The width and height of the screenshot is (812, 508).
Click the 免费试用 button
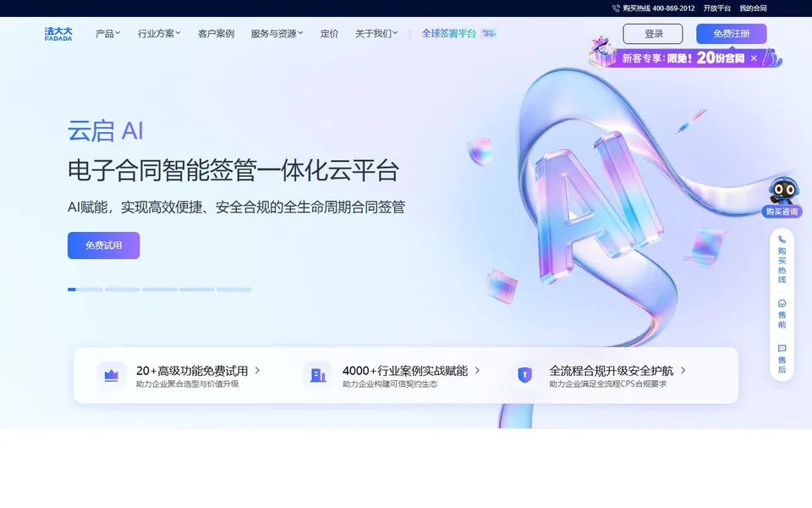(x=103, y=246)
